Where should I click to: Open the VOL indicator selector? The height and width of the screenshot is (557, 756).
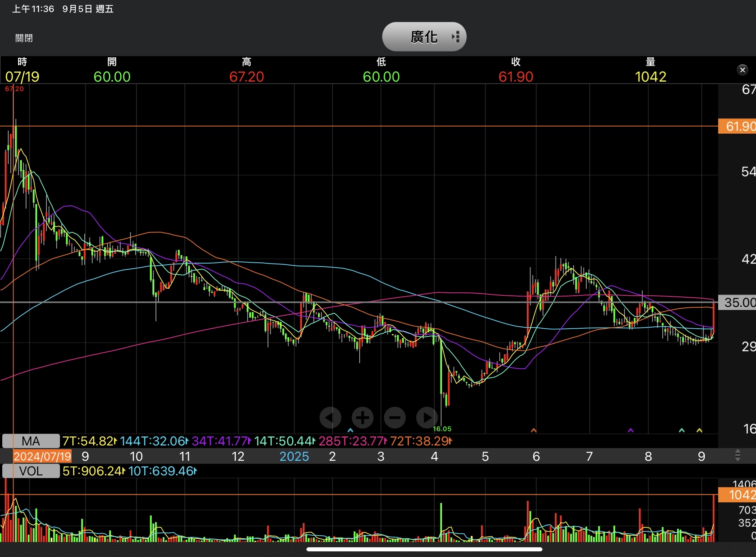[x=31, y=471]
